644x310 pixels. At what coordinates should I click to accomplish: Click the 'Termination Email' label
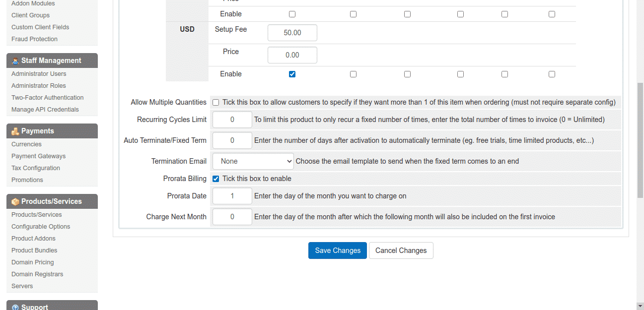pos(179,161)
